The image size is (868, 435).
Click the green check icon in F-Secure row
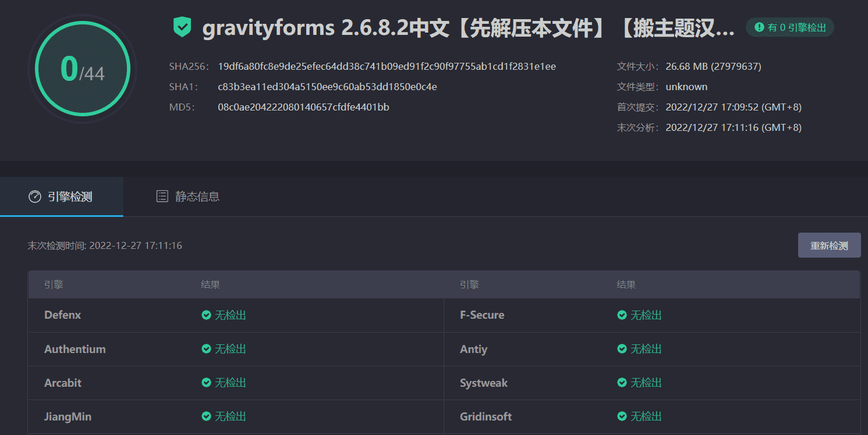622,315
